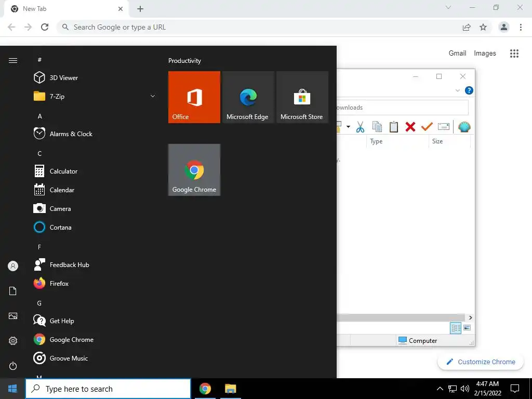
Task: Switch to large icons view toggle
Action: (467, 328)
